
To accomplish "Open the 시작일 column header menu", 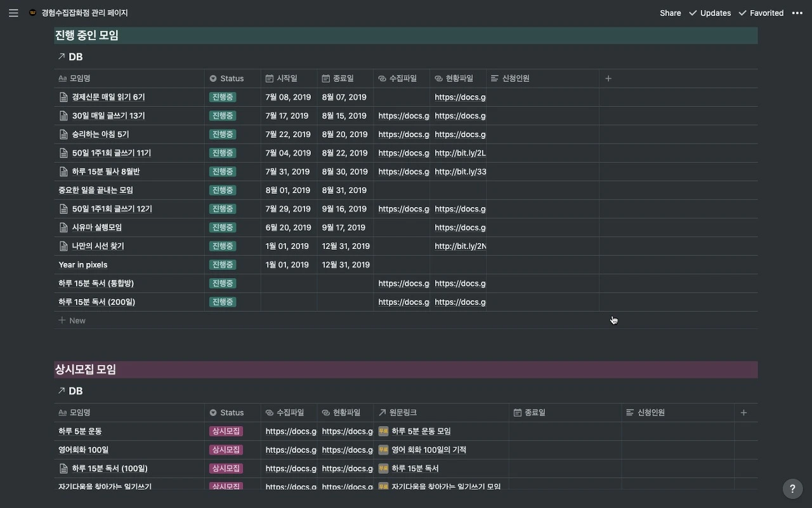I will click(x=289, y=78).
